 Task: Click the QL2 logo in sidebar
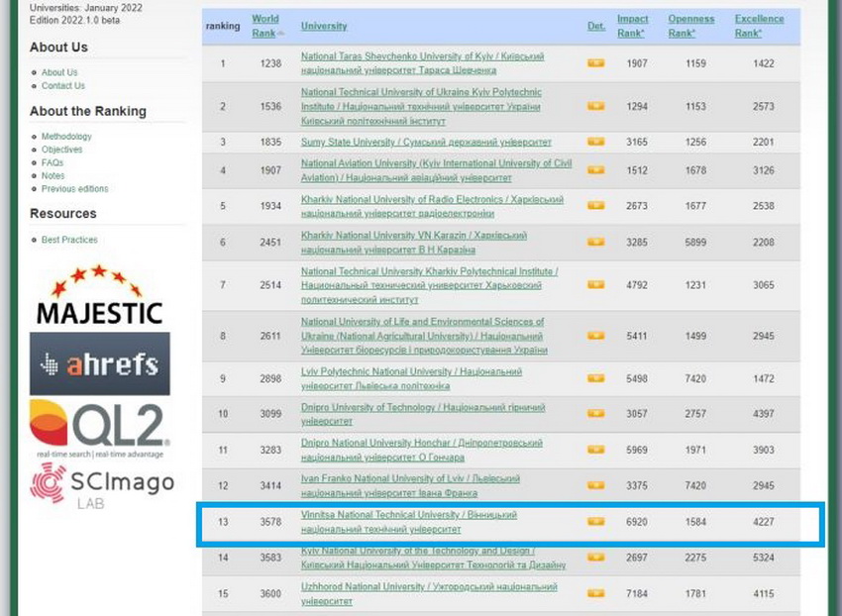[x=99, y=427]
